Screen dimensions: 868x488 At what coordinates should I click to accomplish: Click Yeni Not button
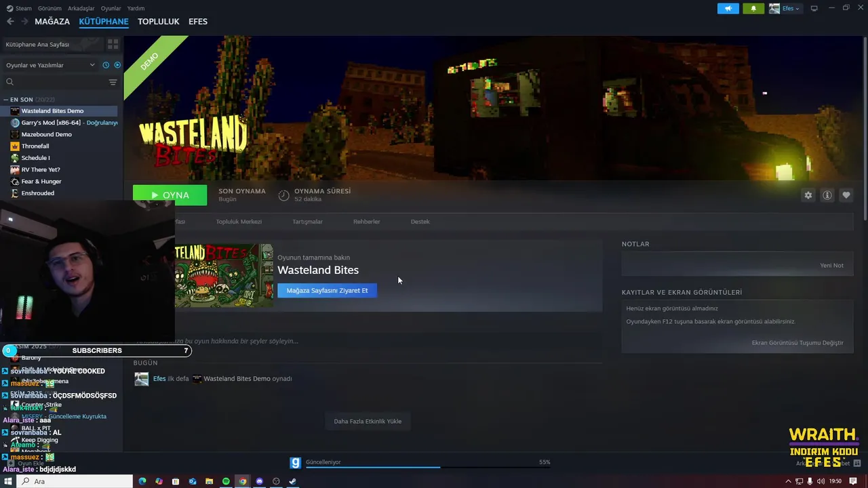(x=831, y=266)
